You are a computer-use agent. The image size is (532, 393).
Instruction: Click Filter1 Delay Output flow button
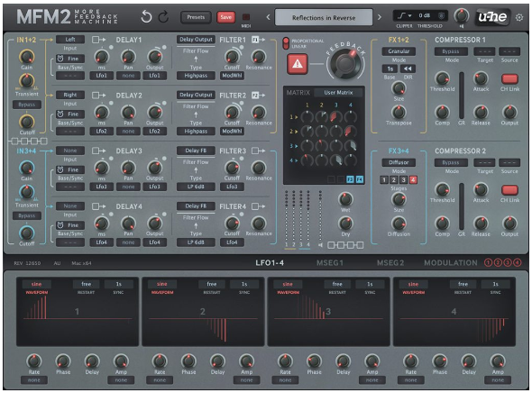196,40
